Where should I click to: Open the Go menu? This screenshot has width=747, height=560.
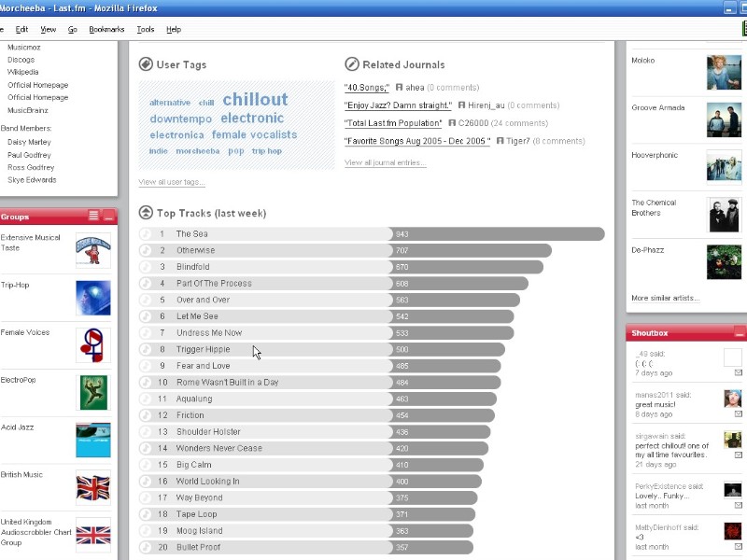[x=73, y=30]
